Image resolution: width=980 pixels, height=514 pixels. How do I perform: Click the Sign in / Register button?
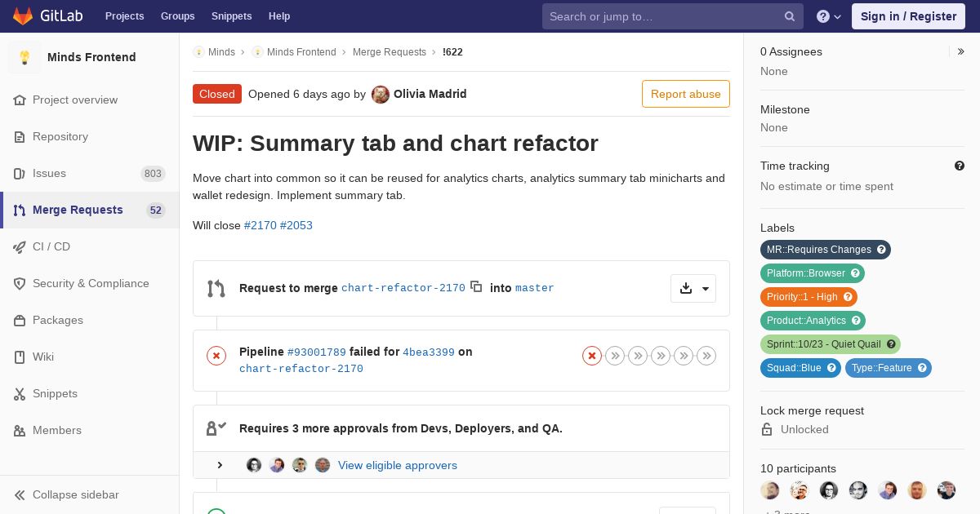point(908,16)
